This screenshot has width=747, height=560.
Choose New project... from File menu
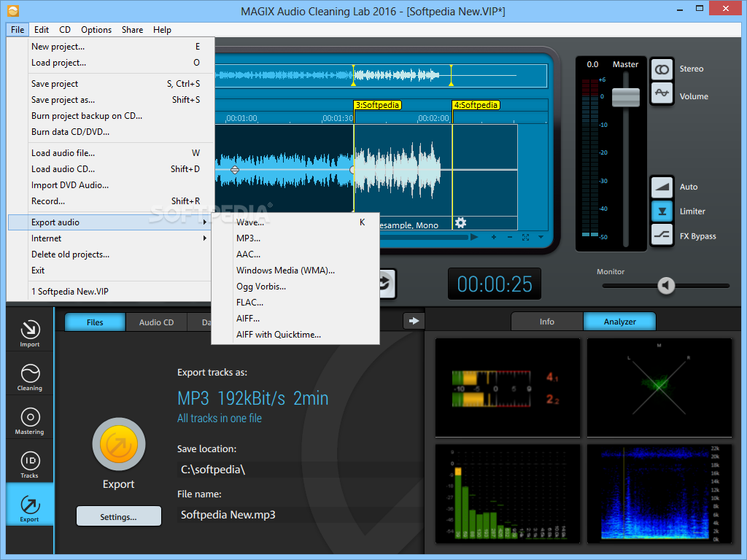[111, 47]
